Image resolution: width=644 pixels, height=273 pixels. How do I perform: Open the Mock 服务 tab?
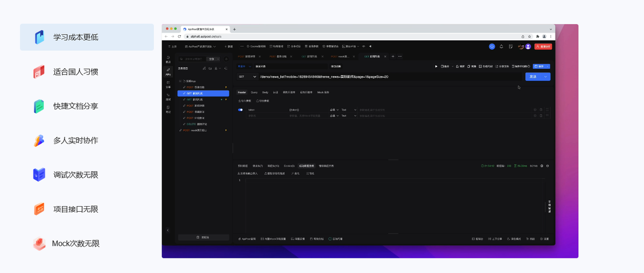coord(324,93)
